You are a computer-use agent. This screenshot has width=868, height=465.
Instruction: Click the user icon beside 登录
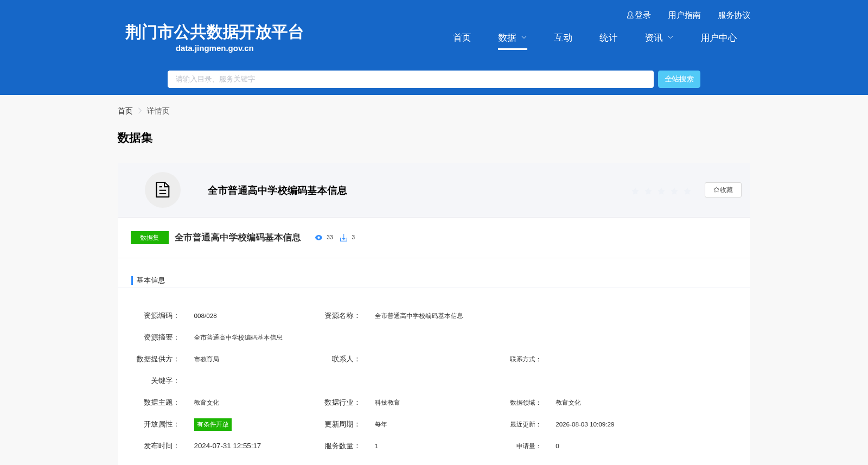click(630, 15)
